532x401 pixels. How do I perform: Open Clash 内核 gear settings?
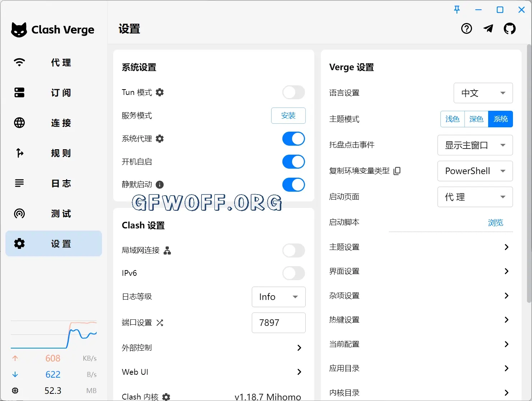click(x=166, y=397)
